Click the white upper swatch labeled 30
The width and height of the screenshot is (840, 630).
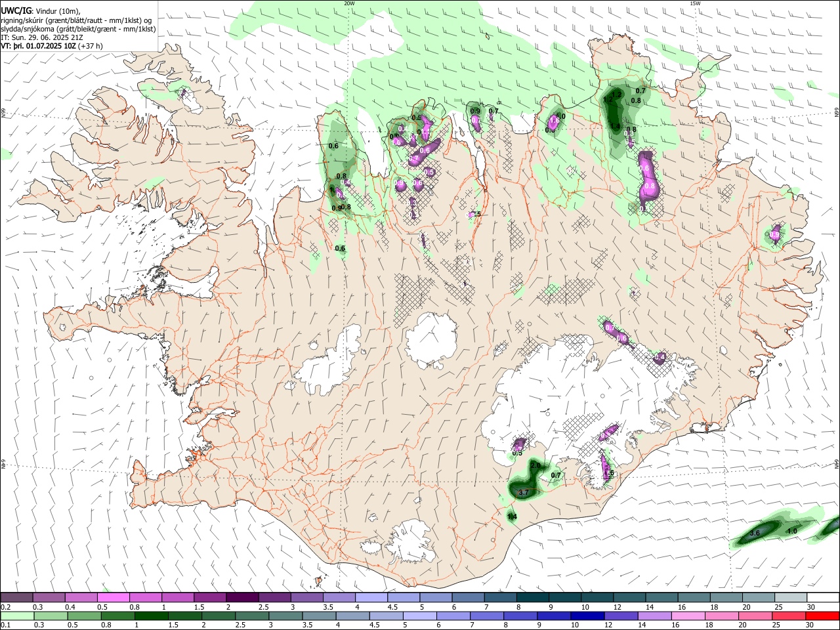click(x=822, y=597)
